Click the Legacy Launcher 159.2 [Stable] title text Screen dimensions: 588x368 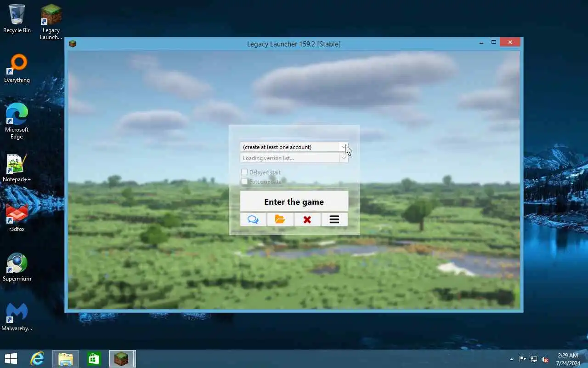pos(294,44)
